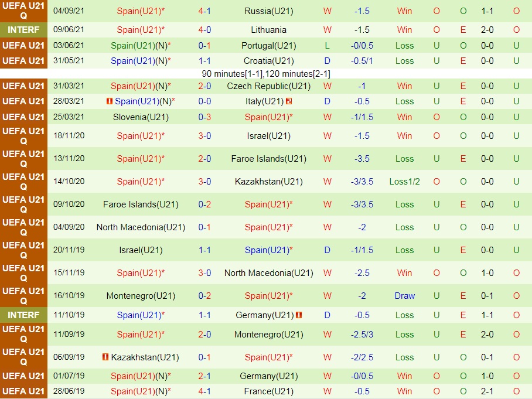Click the UEFA U21 Q label on 04/09/21
The image size is (532, 399).
[23, 11]
